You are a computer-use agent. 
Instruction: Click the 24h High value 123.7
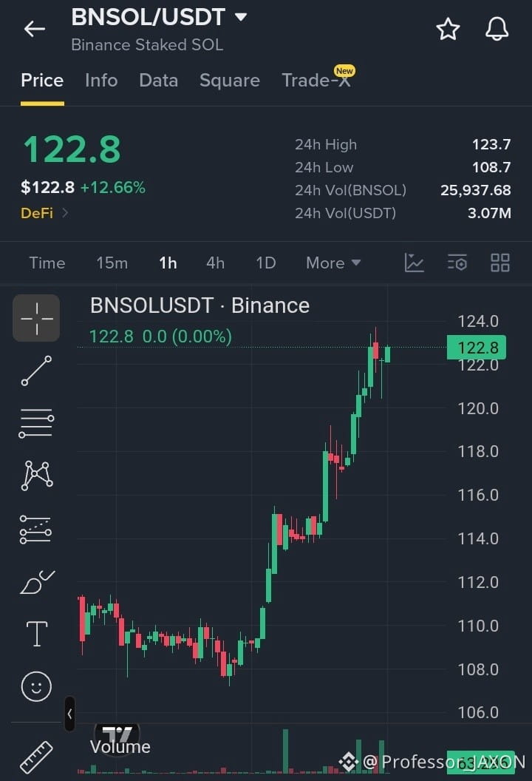[491, 144]
